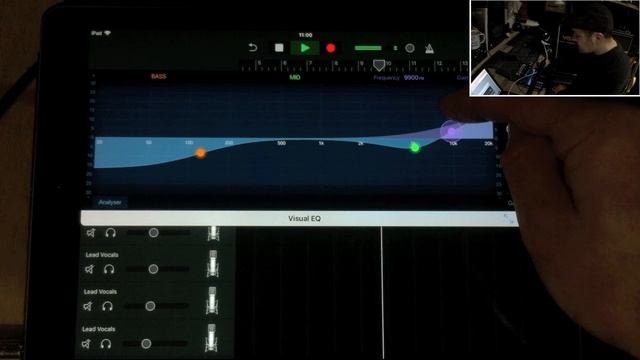Start recording with the red record button

pyautogui.click(x=331, y=48)
